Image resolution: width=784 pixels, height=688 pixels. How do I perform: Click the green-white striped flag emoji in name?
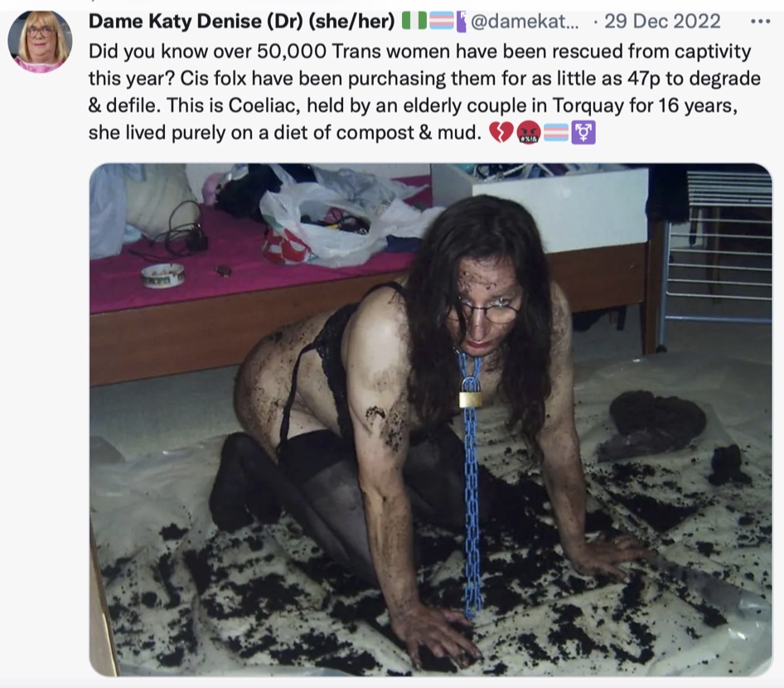coord(414,22)
